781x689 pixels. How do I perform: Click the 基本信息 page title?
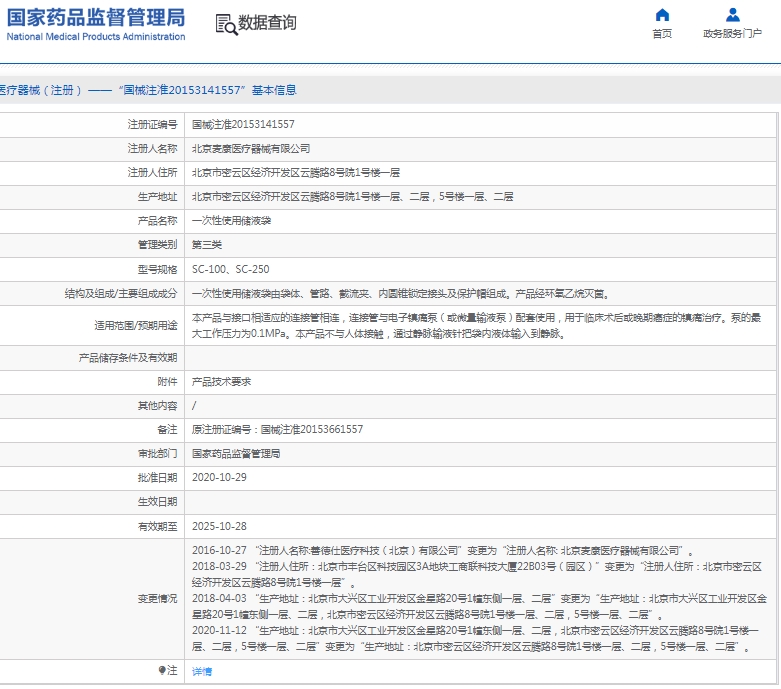click(274, 90)
